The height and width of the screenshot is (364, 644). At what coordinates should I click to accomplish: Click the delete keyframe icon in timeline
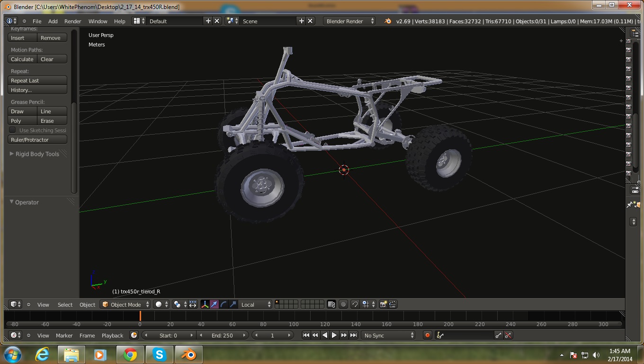coord(508,335)
